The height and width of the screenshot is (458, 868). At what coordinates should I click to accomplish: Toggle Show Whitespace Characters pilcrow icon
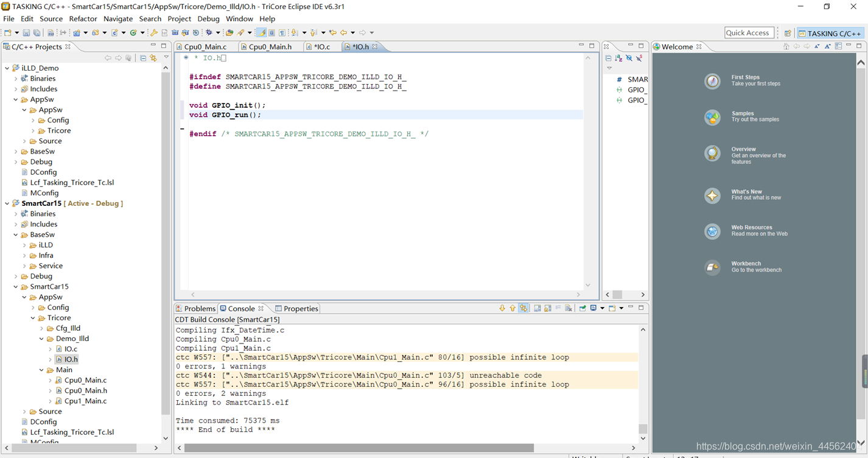click(x=282, y=33)
